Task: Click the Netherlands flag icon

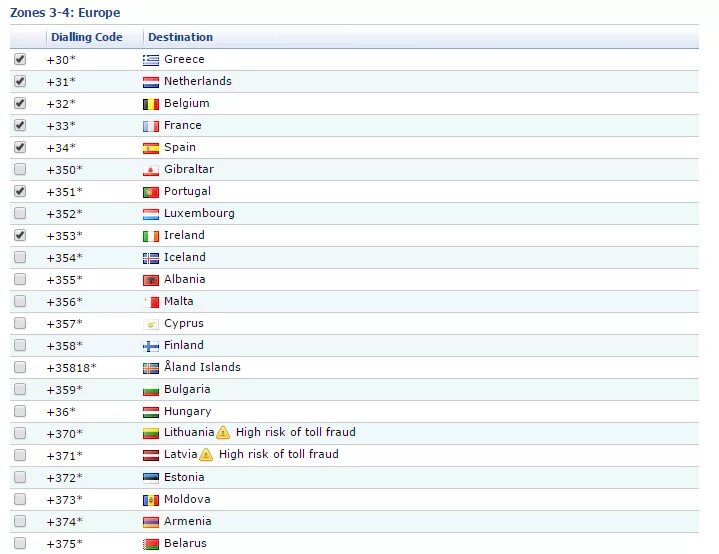Action: point(151,82)
